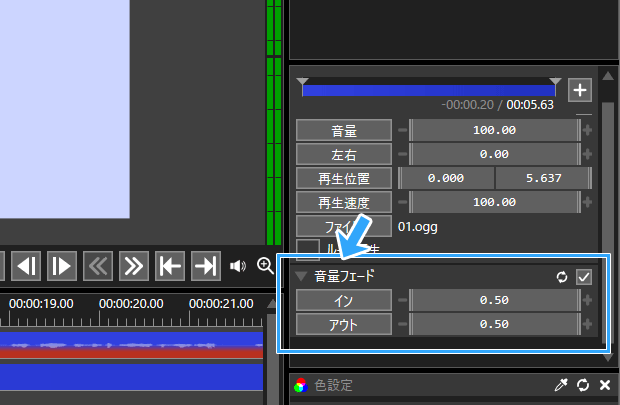This screenshot has height=405, width=620.
Task: Click the 再生位置 start value 0.000
Action: [x=446, y=178]
